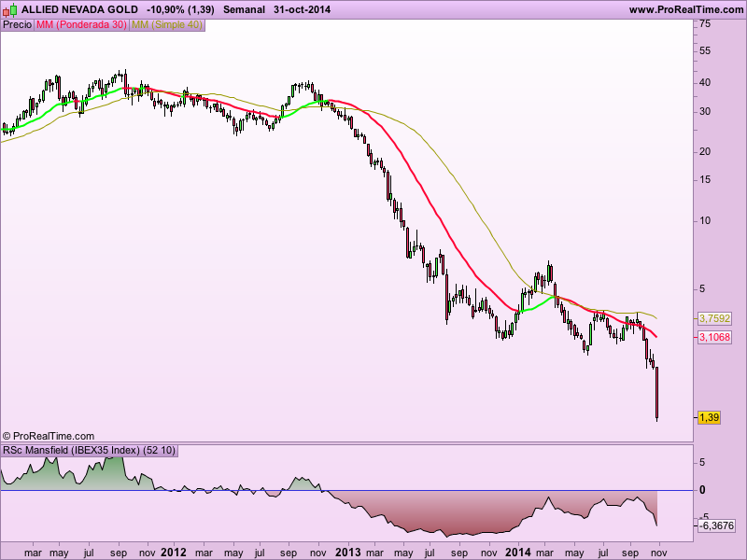Open the MM (Ponderada 30) indicator settings
This screenshot has width=747, height=560.
coord(81,25)
